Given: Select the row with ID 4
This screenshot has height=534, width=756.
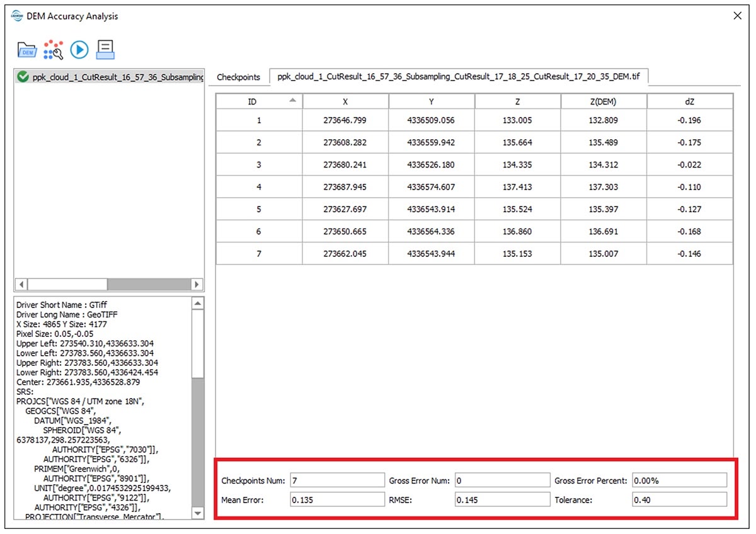Looking at the screenshot, I should click(474, 187).
